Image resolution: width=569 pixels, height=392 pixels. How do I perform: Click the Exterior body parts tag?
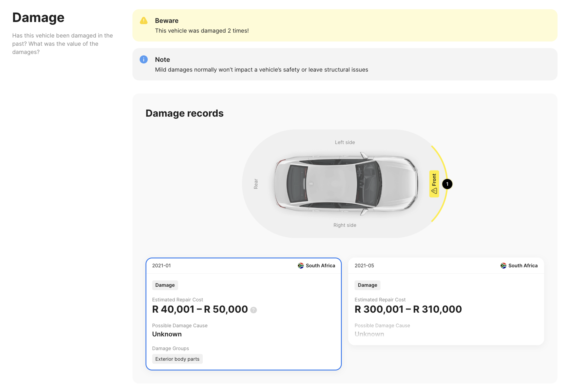177,359
